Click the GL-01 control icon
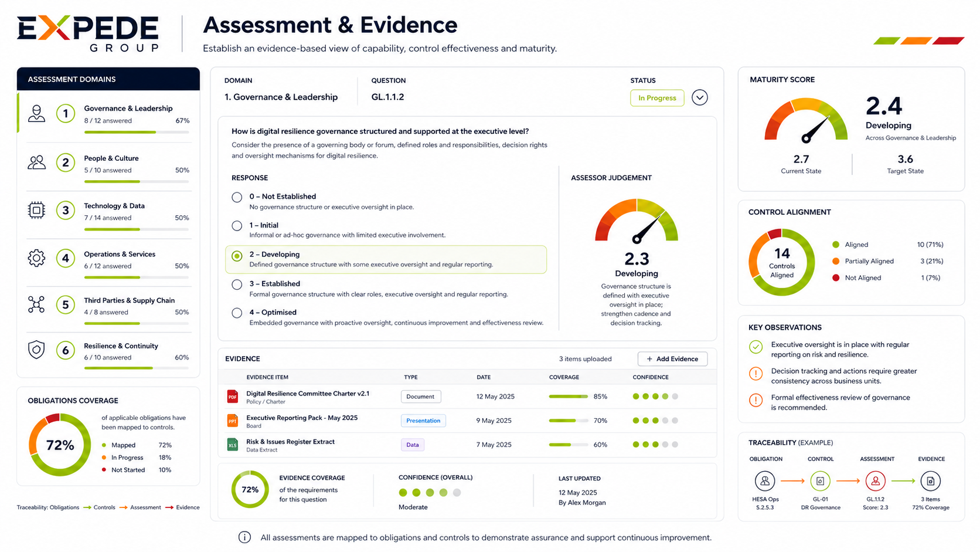 tap(820, 481)
